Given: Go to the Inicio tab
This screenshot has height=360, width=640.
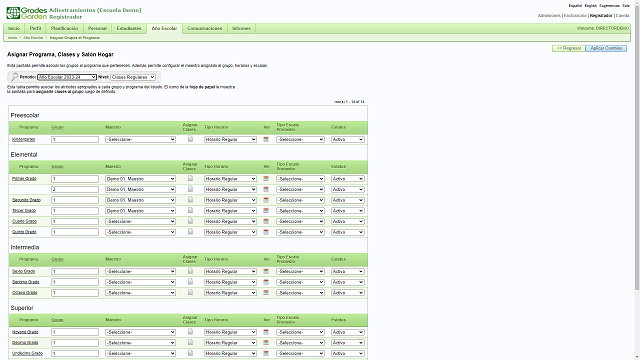Looking at the screenshot, I should (x=14, y=29).
